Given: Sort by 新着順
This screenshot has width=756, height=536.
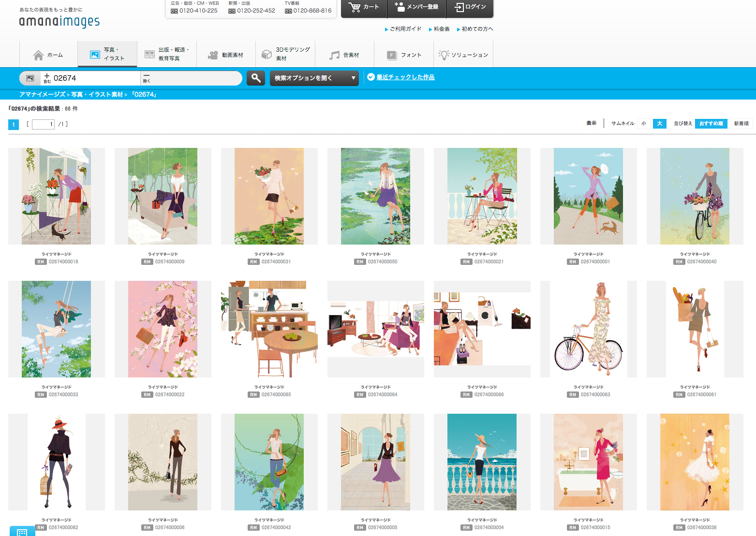Looking at the screenshot, I should (x=741, y=123).
